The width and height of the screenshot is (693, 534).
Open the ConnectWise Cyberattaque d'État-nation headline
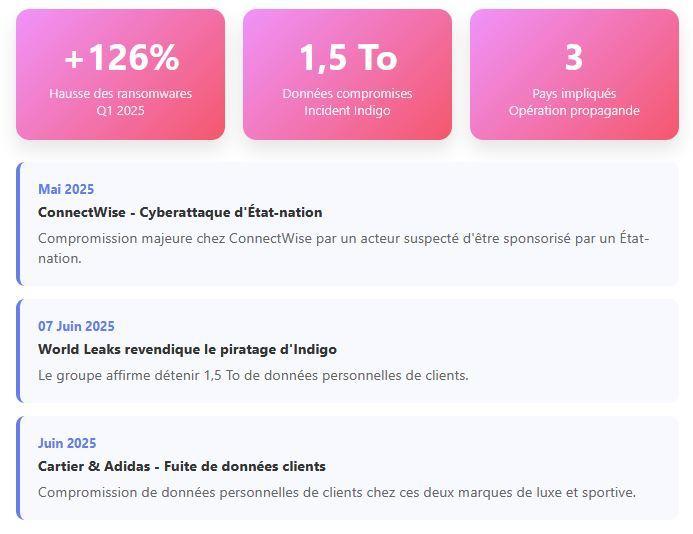[180, 212]
